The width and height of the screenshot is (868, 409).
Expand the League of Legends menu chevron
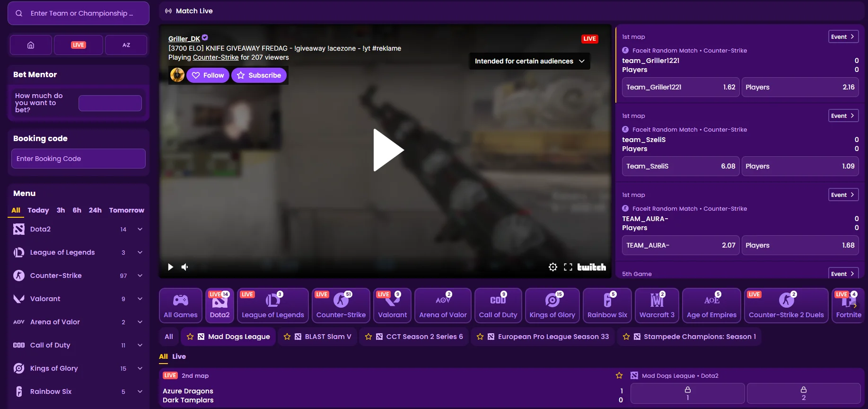140,252
